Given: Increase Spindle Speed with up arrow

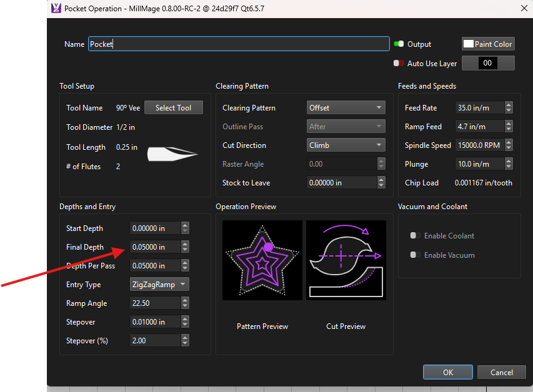Looking at the screenshot, I should point(509,142).
